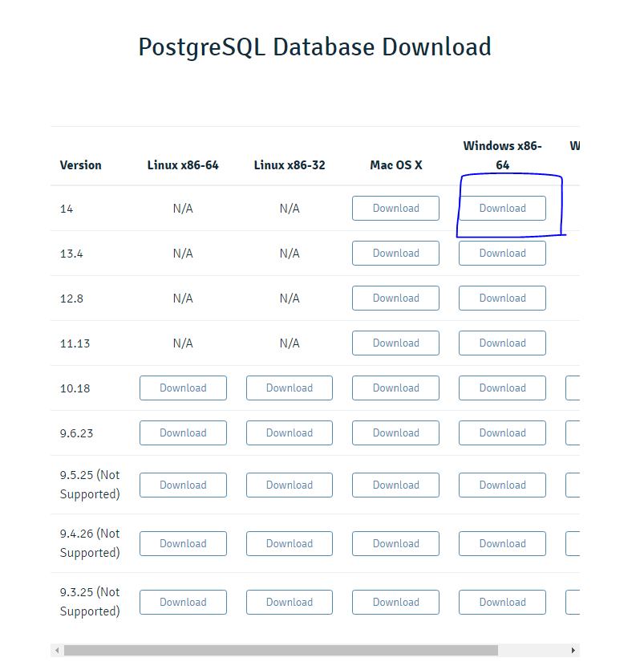Download version 11.13 for Mac OS X
644x666 pixels.
tap(395, 343)
